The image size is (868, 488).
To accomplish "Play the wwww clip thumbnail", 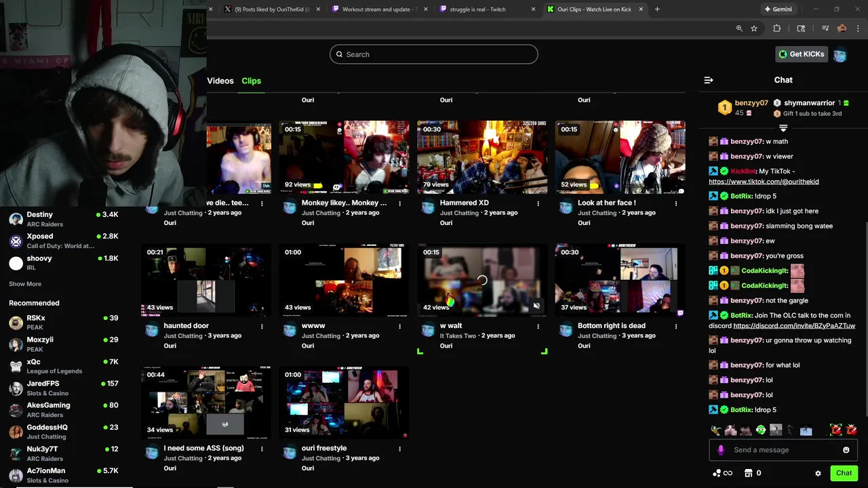I will click(x=344, y=280).
